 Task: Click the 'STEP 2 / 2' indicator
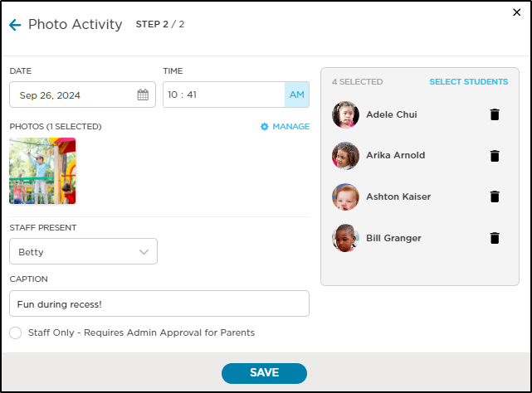pyautogui.click(x=160, y=24)
